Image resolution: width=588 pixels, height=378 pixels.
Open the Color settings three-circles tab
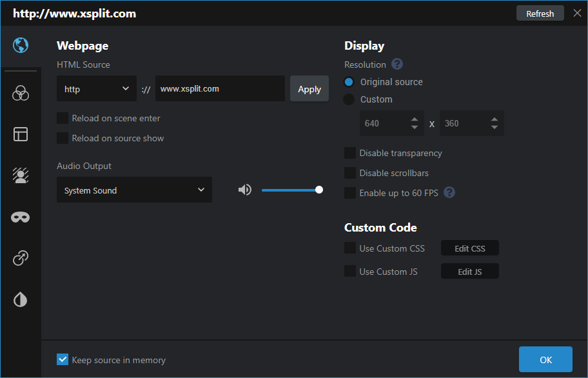coord(21,93)
